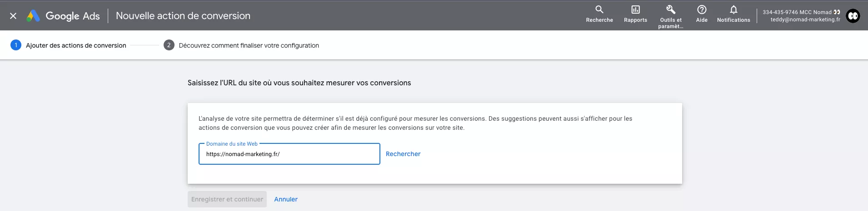Click the Annuler link
The height and width of the screenshot is (211, 868).
pyautogui.click(x=286, y=199)
